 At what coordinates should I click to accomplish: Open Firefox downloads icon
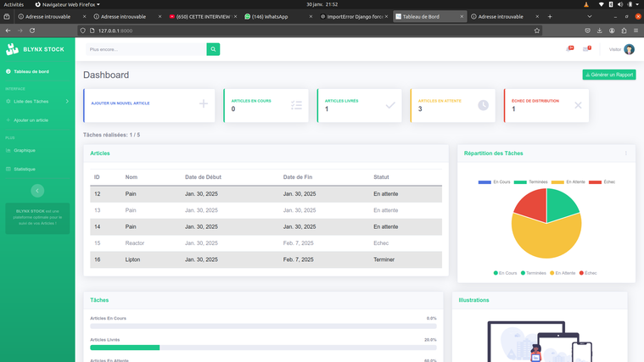tap(600, 31)
